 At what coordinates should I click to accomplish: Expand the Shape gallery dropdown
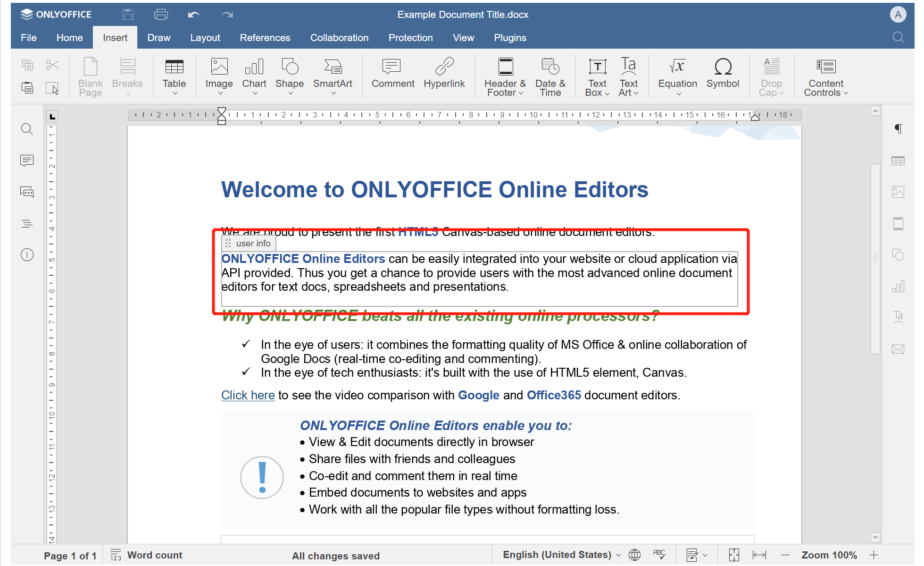tap(290, 93)
